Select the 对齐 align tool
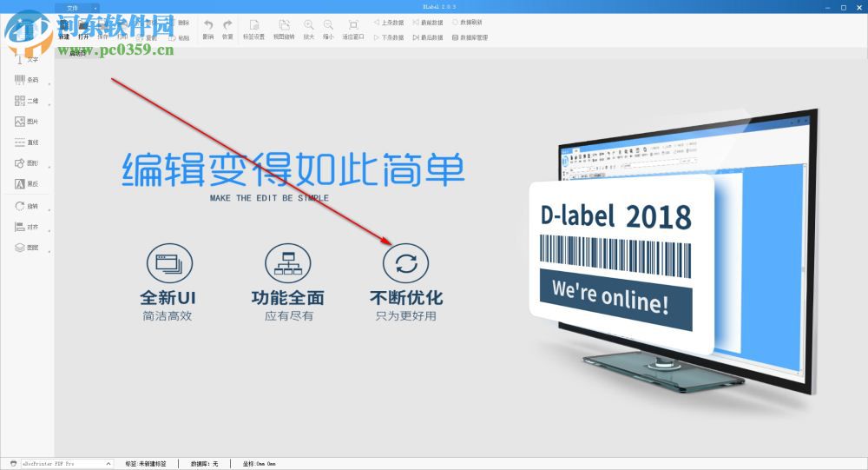The image size is (868, 470). [x=27, y=228]
